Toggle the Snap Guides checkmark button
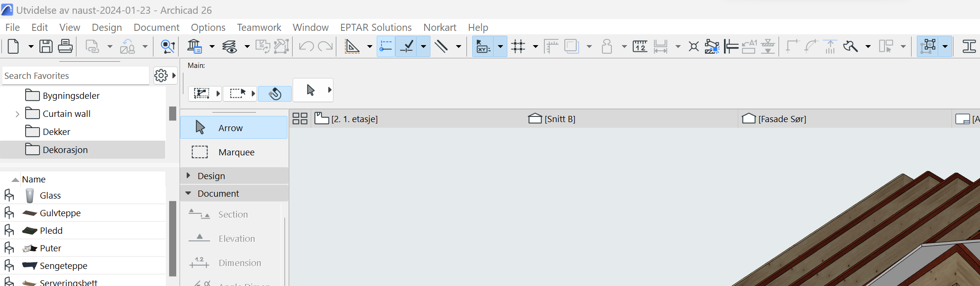 pos(407,47)
